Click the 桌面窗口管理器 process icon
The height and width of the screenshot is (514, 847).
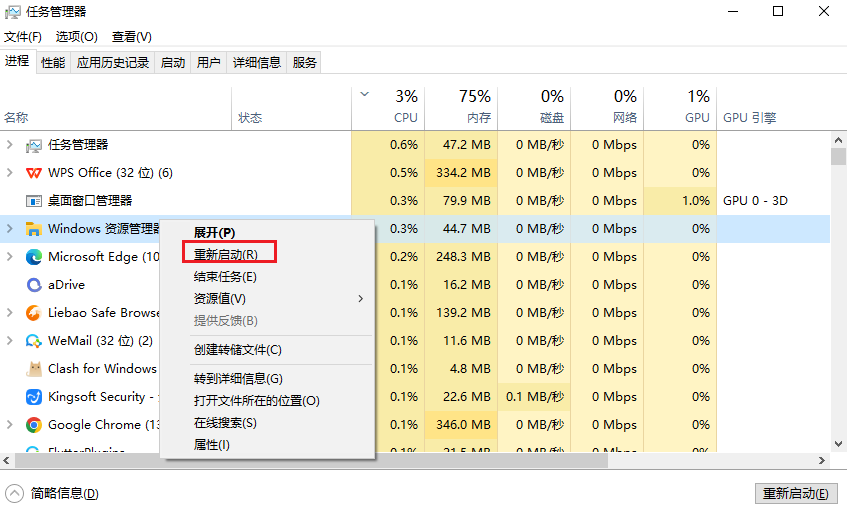33,201
